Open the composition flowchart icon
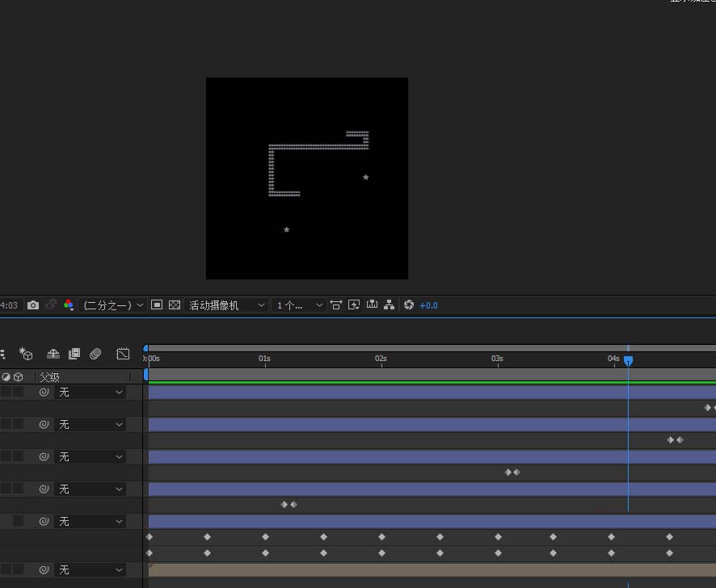 [389, 304]
